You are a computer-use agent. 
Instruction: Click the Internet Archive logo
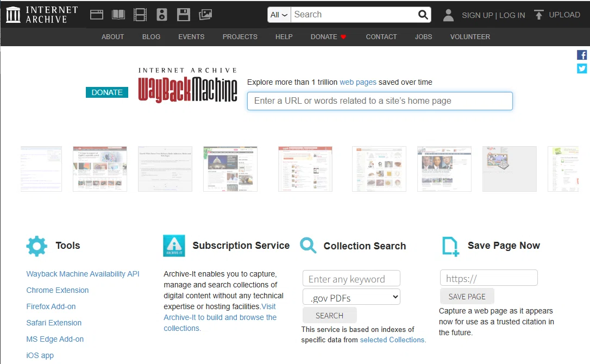pyautogui.click(x=42, y=15)
